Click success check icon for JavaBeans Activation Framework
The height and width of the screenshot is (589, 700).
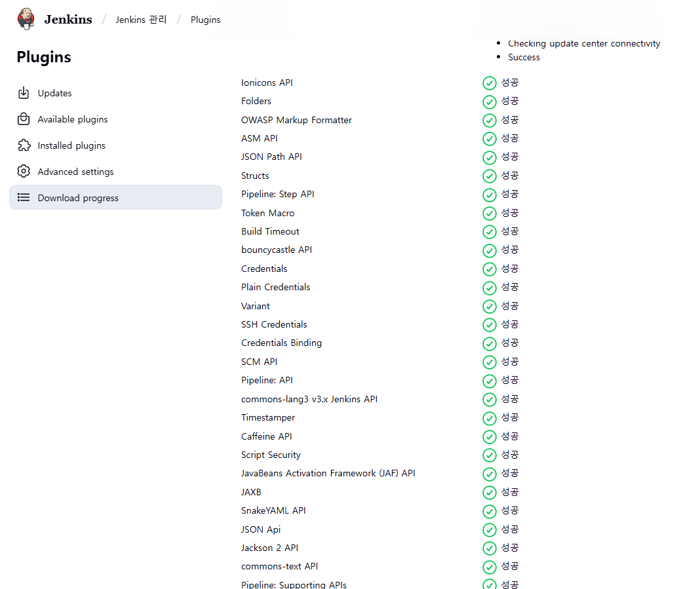click(490, 474)
